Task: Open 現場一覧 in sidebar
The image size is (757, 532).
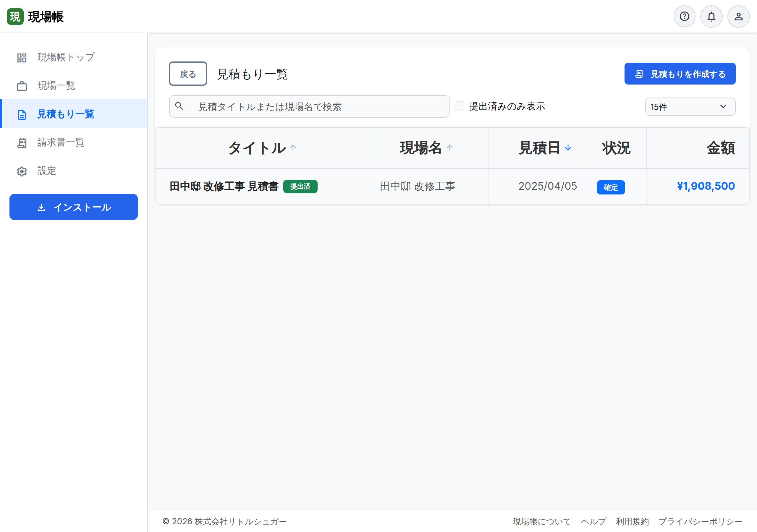Action: coord(74,86)
